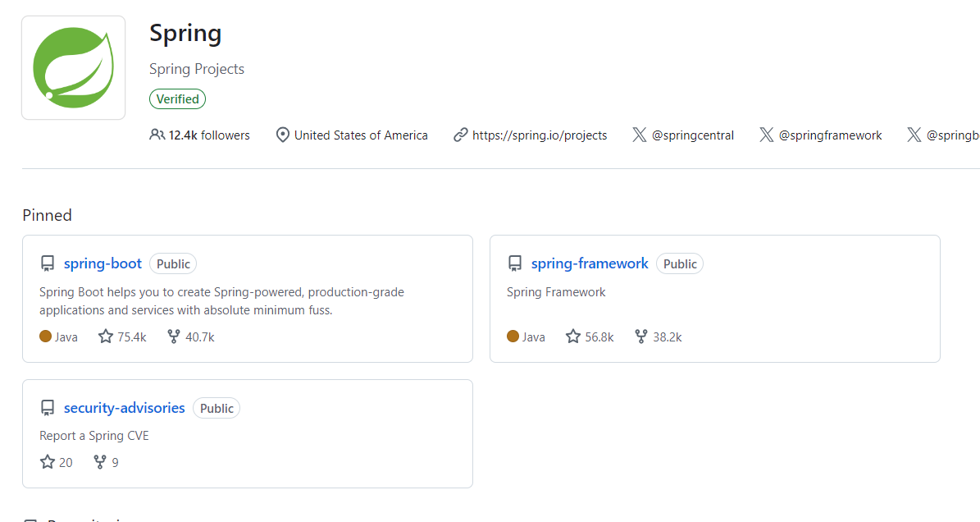The height and width of the screenshot is (522, 980).
Task: Click the Pinned section heading
Action: [47, 215]
